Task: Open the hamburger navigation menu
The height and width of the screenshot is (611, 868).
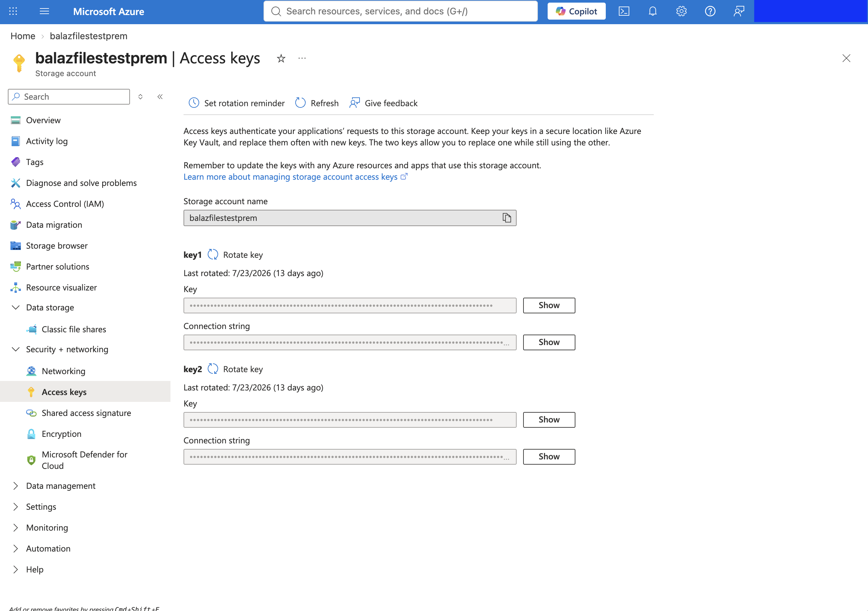Action: 44,11
